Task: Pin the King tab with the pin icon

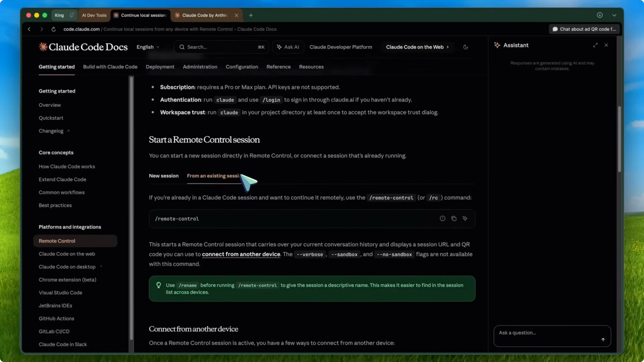Action: point(72,15)
